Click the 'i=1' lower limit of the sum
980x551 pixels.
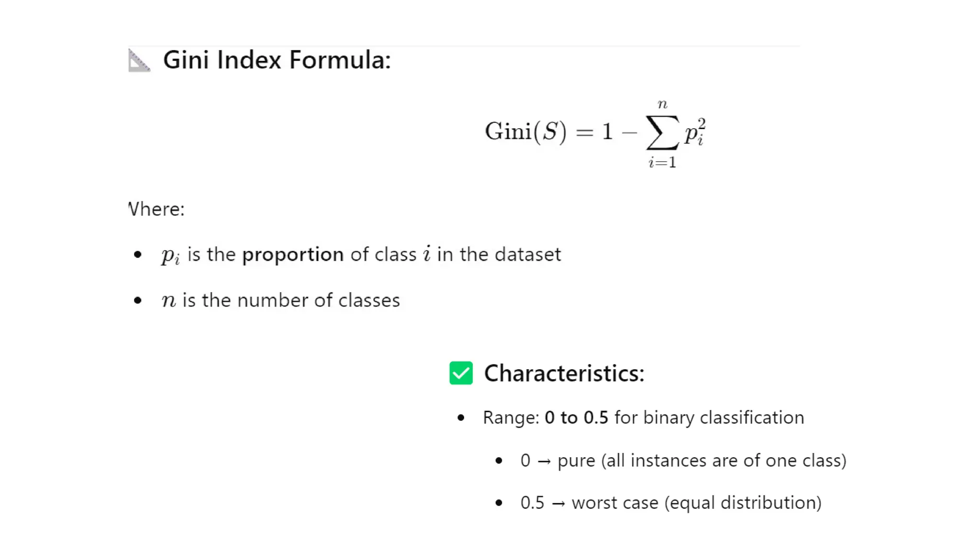point(662,163)
